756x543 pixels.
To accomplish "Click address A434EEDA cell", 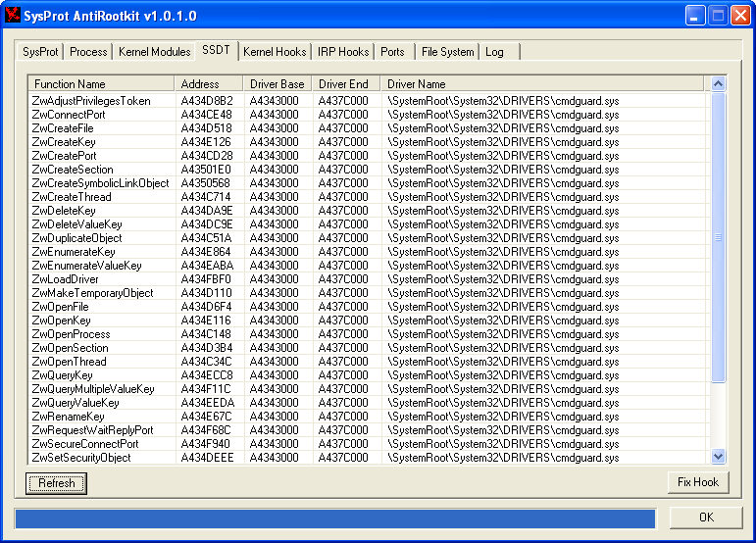I will coord(208,403).
